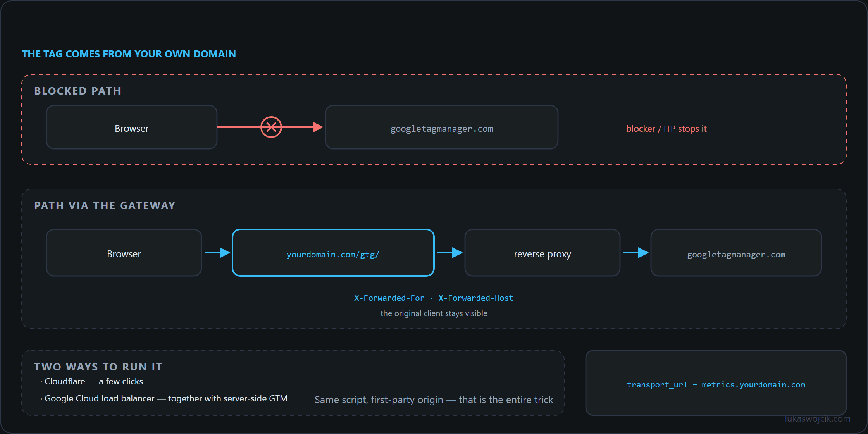Click the highlighted yourdomain.com/gtg/ box
Viewport: 868px width, 434px height.
[333, 253]
